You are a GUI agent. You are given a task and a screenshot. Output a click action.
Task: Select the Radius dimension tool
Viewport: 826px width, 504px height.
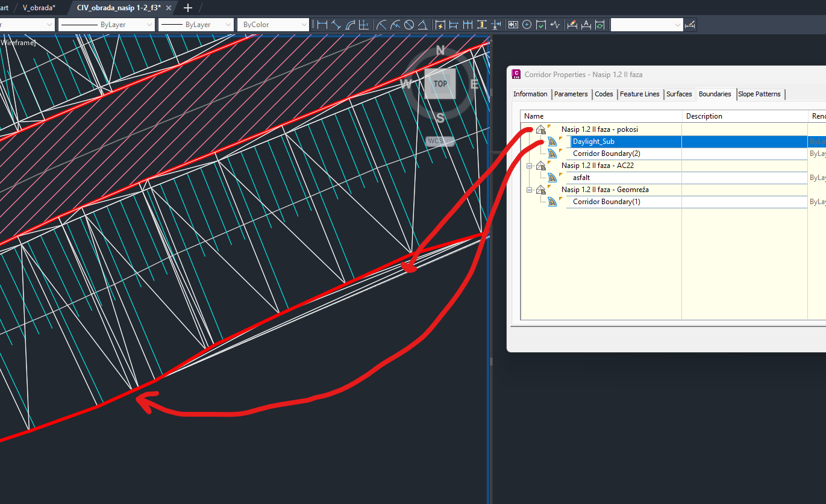click(381, 25)
